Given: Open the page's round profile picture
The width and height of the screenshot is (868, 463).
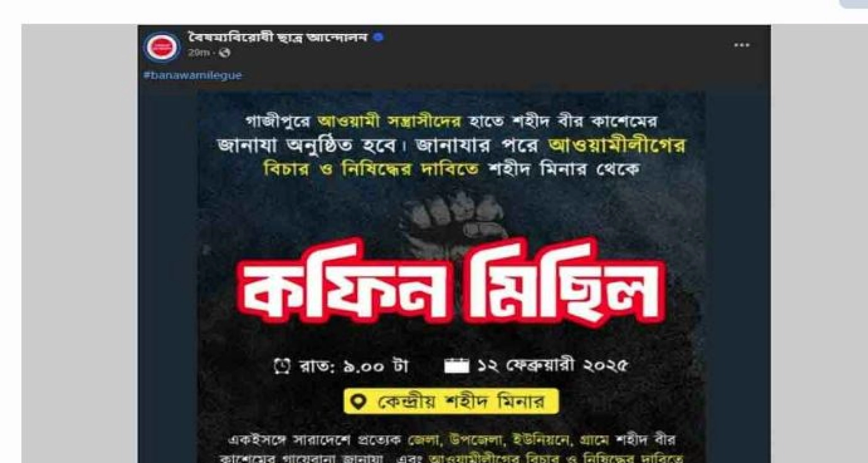Looking at the screenshot, I should tap(162, 46).
